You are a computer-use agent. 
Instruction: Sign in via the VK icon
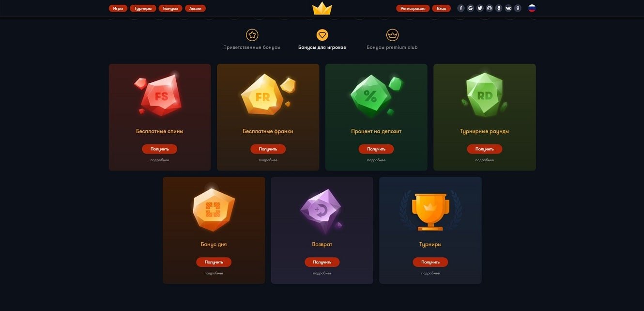[508, 8]
